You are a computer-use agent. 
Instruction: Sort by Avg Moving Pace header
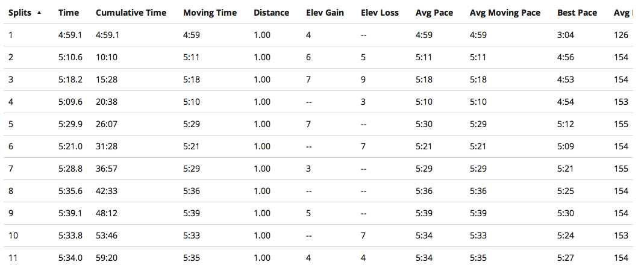tap(505, 13)
